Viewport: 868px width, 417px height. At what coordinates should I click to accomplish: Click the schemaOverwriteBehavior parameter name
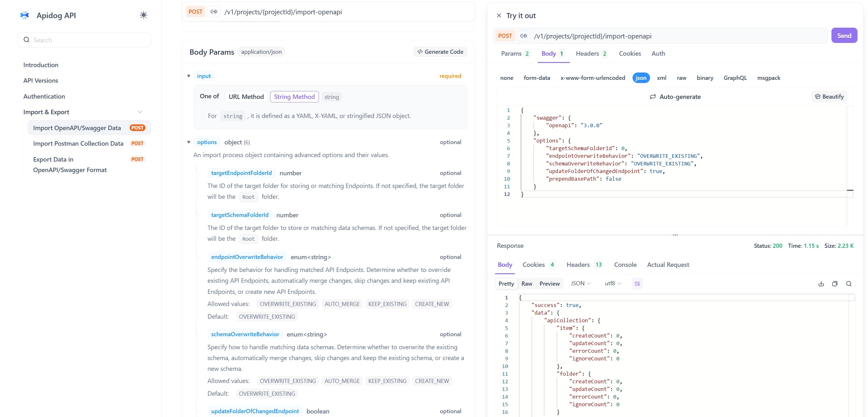click(245, 334)
